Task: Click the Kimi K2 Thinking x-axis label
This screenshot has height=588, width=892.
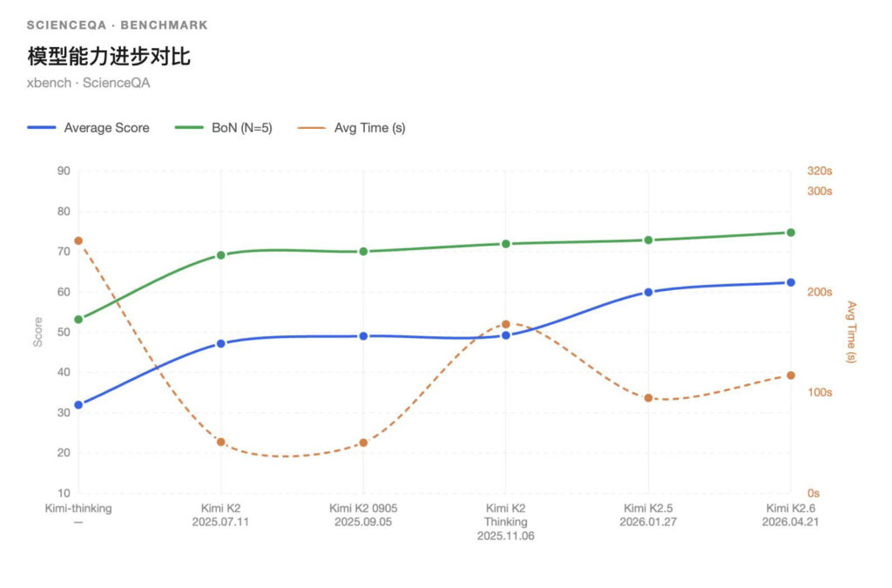Action: point(505,522)
